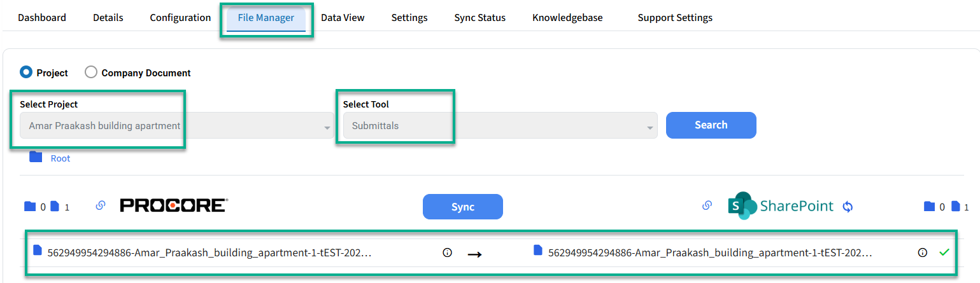980x283 pixels.
Task: Open the Select Tool dropdown
Action: point(500,126)
